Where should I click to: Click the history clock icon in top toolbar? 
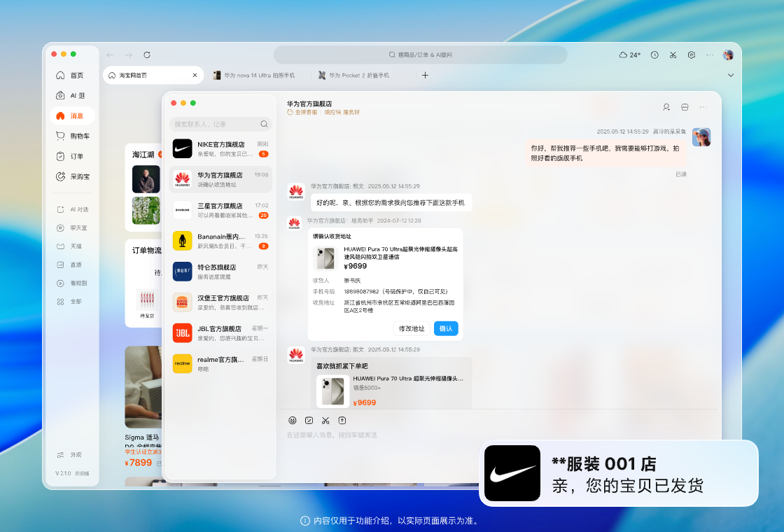(654, 55)
